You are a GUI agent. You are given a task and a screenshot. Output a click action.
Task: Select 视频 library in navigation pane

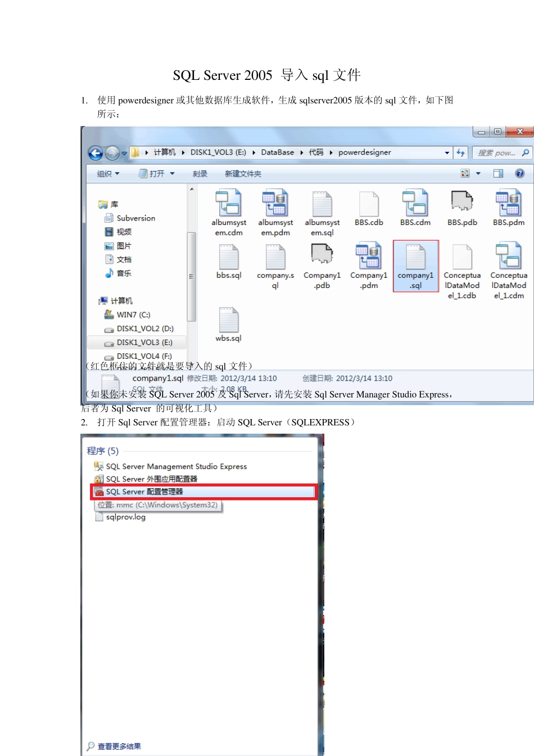118,232
